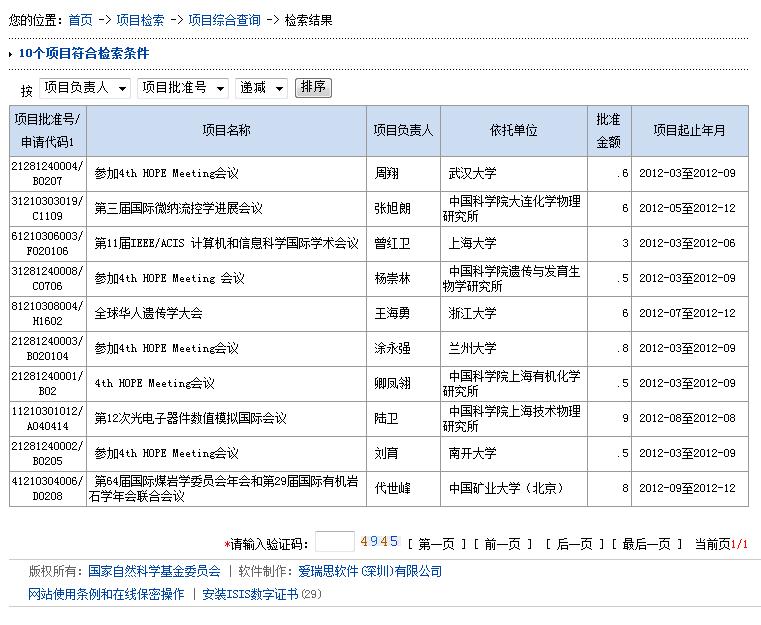Click the 批准金额 column header
The width and height of the screenshot is (761, 625).
pyautogui.click(x=609, y=131)
